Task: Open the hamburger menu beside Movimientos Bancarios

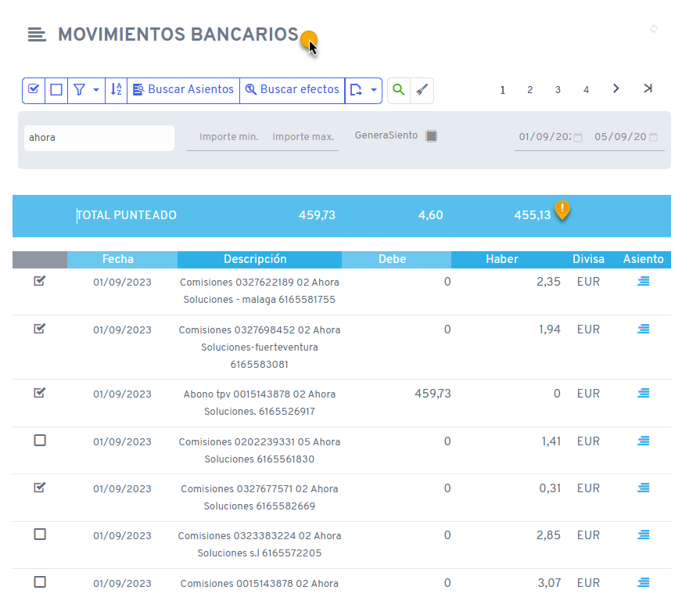Action: 37,35
